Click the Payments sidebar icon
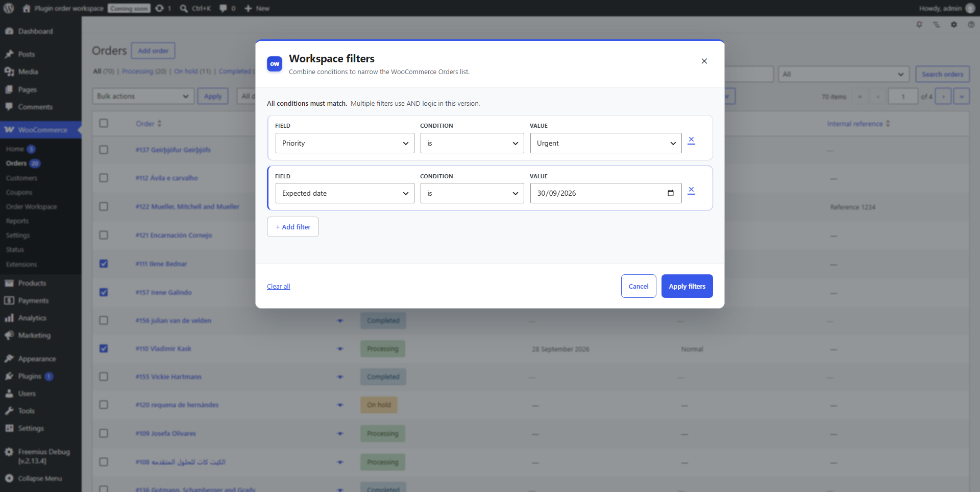Image resolution: width=980 pixels, height=492 pixels. pyautogui.click(x=9, y=300)
